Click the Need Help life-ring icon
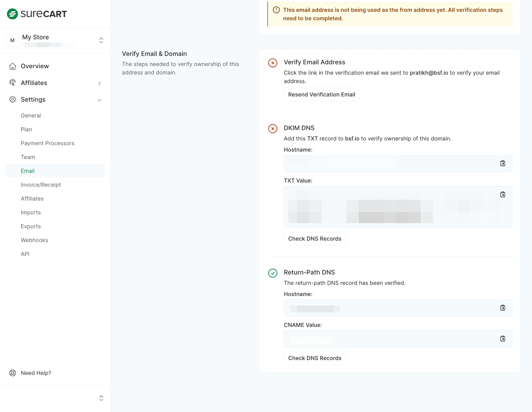532x412 pixels. point(12,373)
